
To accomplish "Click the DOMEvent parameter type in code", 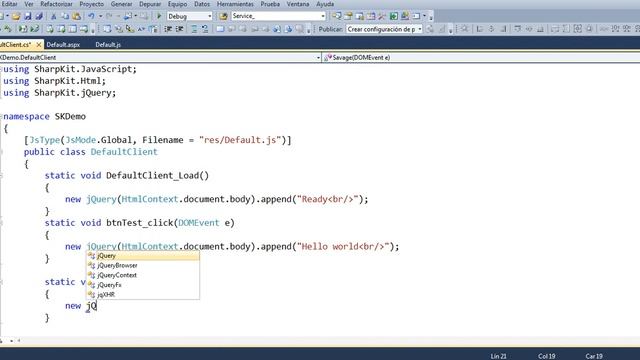I will point(199,223).
